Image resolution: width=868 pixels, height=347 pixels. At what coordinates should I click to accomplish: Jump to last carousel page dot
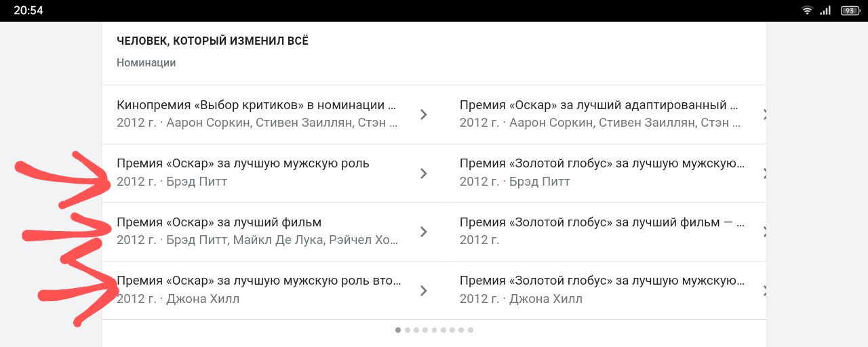(x=471, y=330)
